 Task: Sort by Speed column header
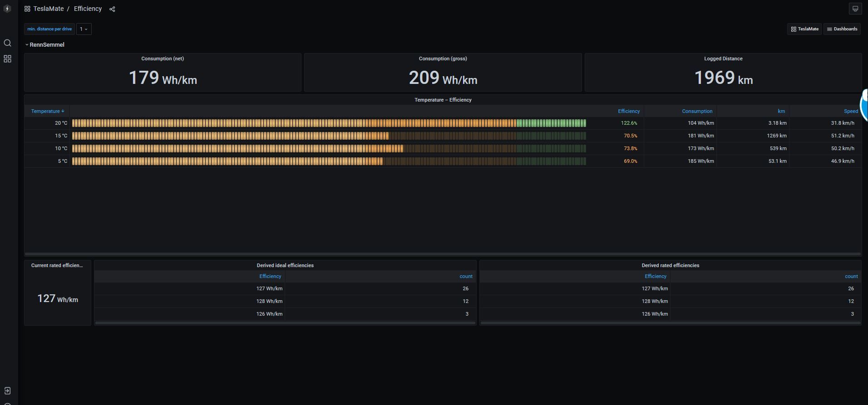pyautogui.click(x=851, y=111)
